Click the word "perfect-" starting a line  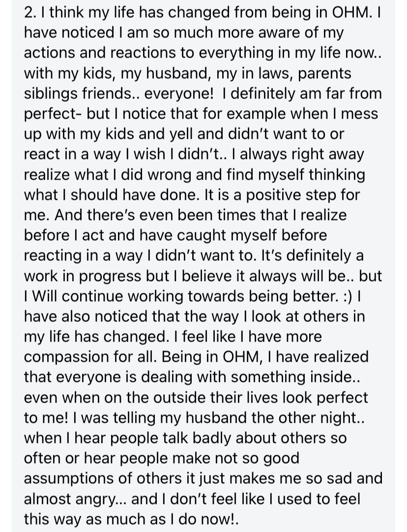(x=53, y=114)
